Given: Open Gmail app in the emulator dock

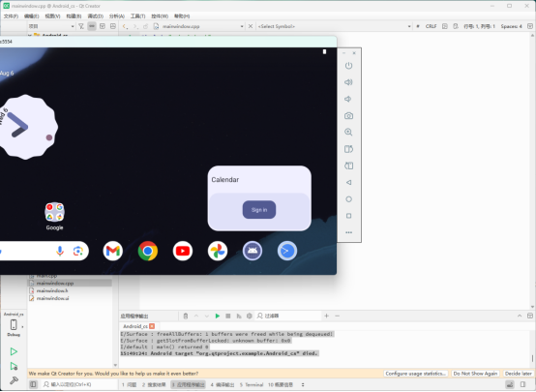Looking at the screenshot, I should [113, 251].
